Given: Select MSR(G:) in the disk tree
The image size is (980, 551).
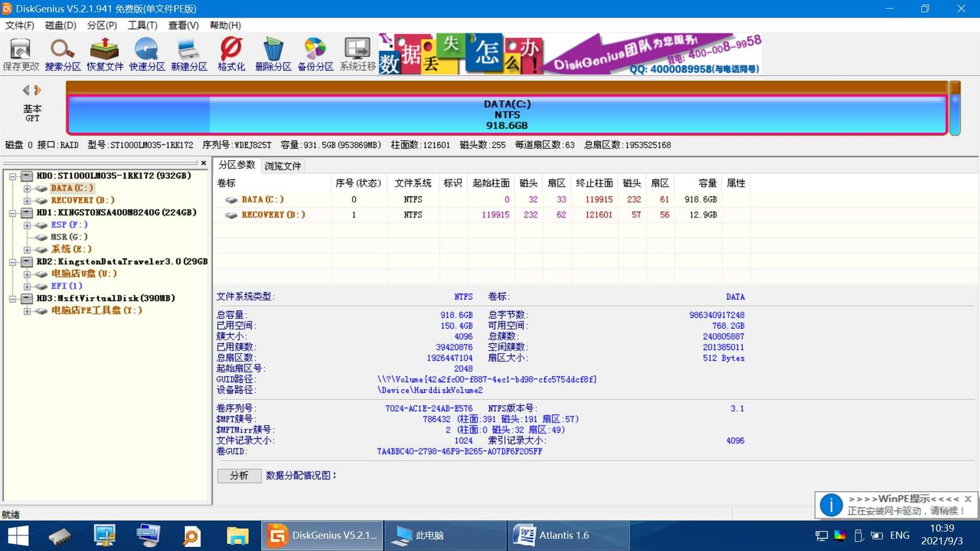Looking at the screenshot, I should [x=69, y=237].
